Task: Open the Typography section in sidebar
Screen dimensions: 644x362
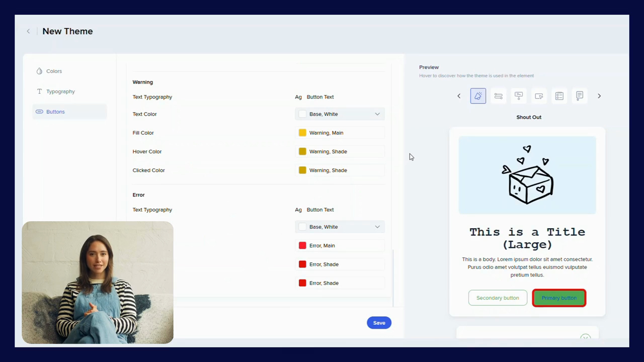Action: pos(60,92)
